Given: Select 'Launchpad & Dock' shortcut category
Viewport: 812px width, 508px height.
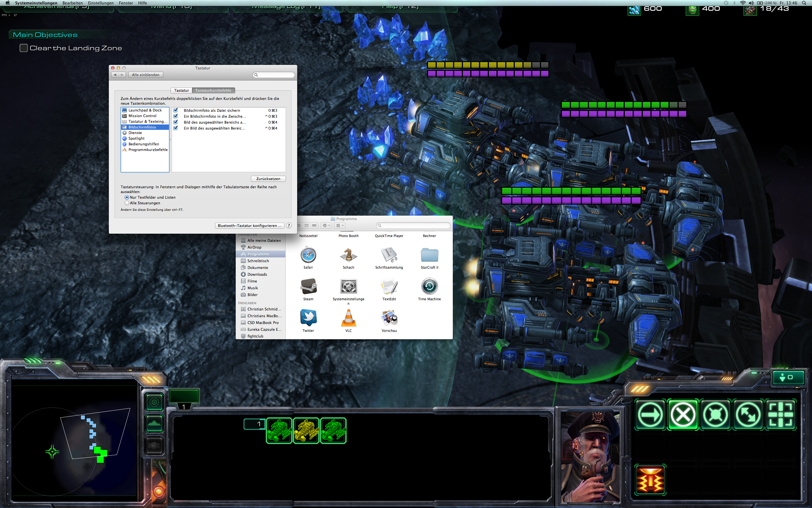Looking at the screenshot, I should (145, 110).
